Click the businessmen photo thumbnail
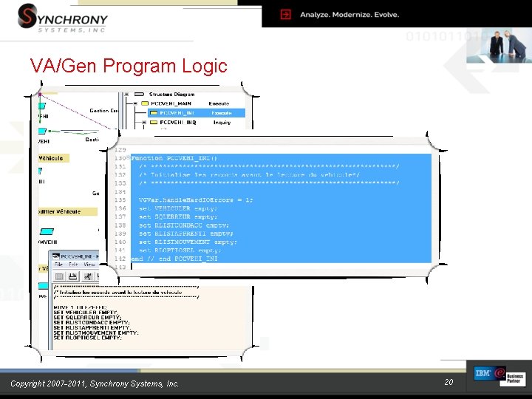Screen dimensions: 532x399 point(499,46)
